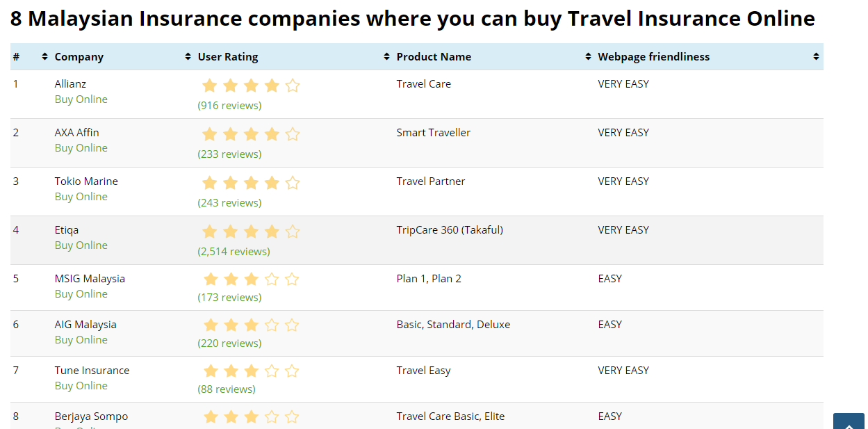
Task: Select the Travel Partner product cell
Action: point(431,181)
